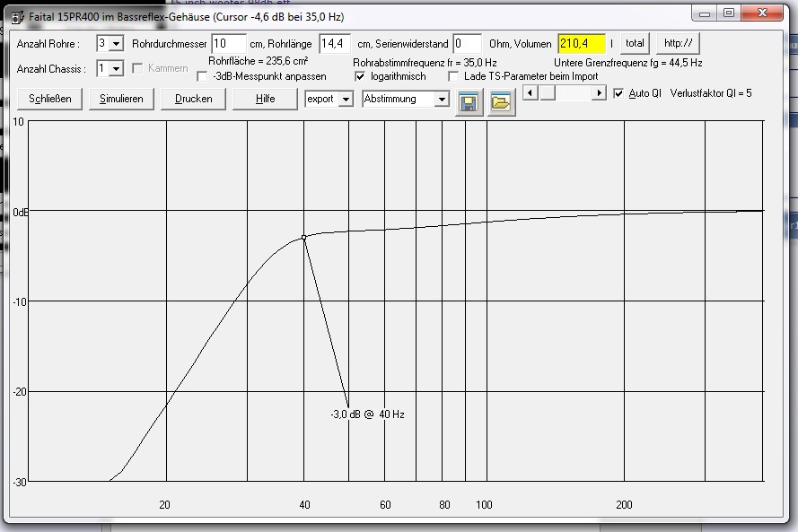Screen dimensions: 798x532
Task: Click the floppy disk save icon
Action: coord(469,103)
